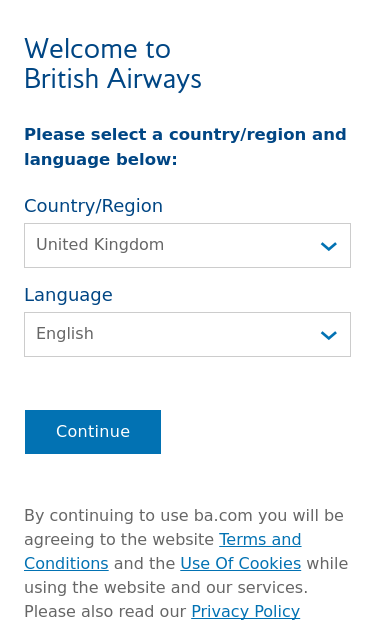Click the English selected value
The image size is (375, 627).
click(x=65, y=334)
